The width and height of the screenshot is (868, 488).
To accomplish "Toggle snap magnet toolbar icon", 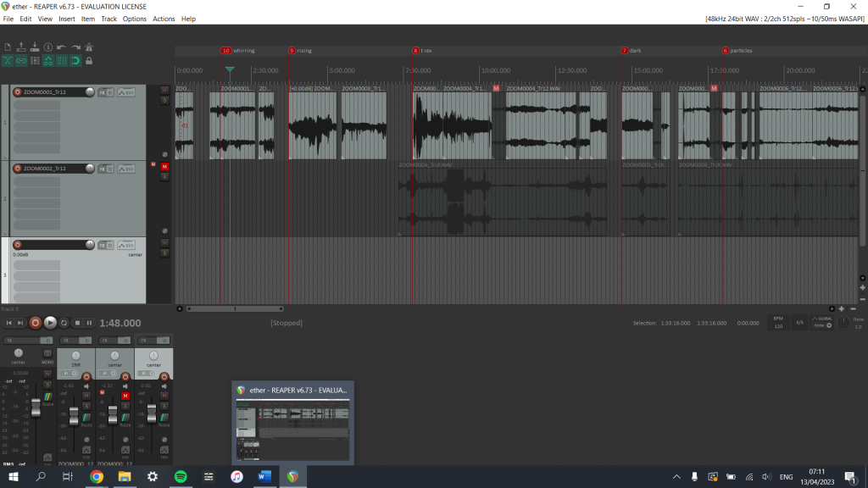I will point(75,61).
